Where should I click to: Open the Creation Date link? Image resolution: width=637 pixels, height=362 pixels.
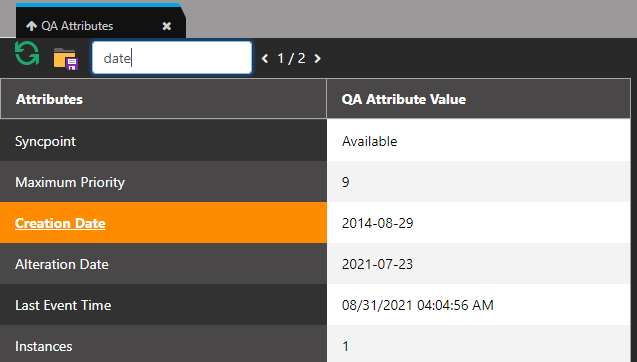tap(60, 223)
